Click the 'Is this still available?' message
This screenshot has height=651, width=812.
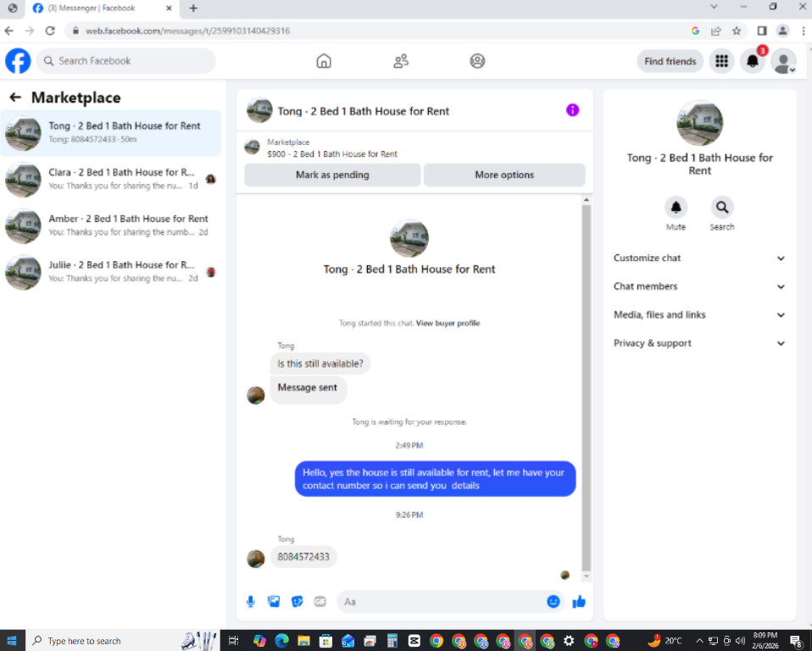[x=320, y=364]
